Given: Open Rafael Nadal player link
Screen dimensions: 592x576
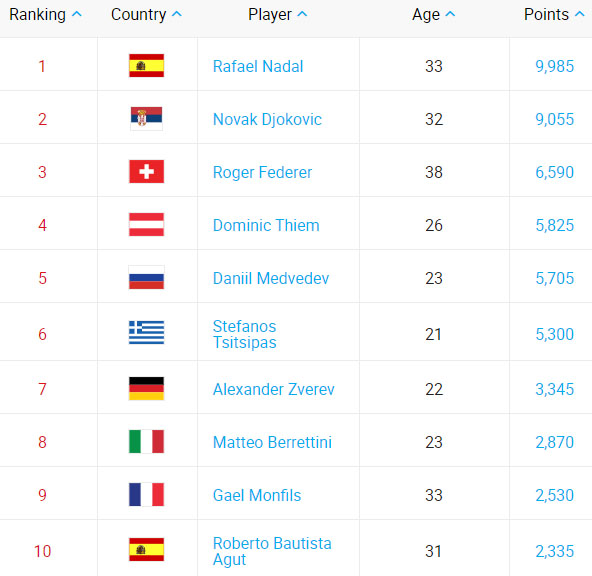Looking at the screenshot, I should [258, 66].
